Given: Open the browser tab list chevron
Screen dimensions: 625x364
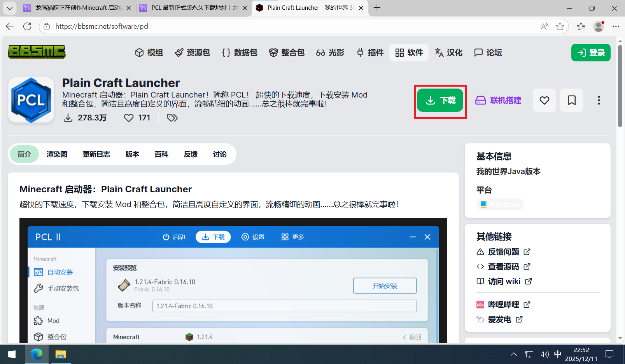Looking at the screenshot, I should [x=9, y=8].
